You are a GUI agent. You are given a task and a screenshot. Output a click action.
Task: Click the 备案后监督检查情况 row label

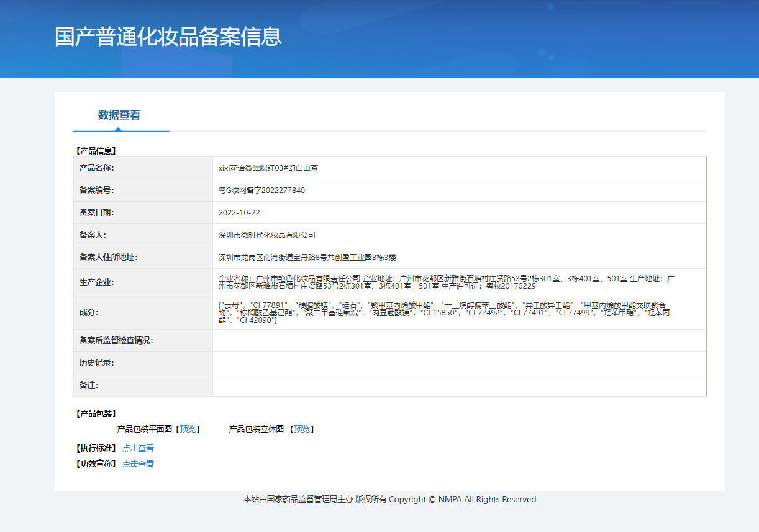(x=116, y=341)
